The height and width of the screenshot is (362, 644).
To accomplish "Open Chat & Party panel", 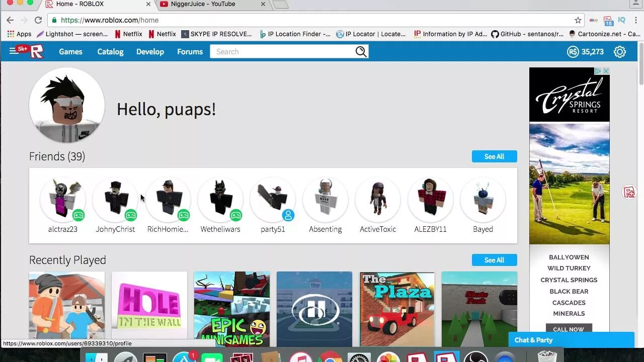I will 571,340.
